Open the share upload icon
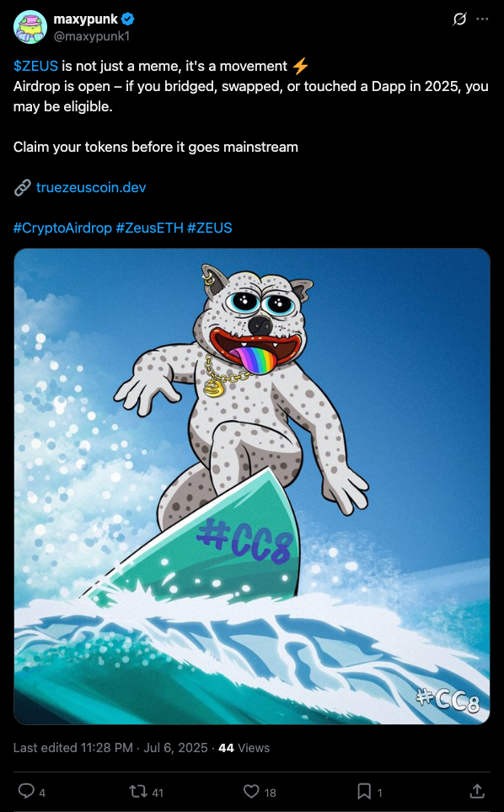This screenshot has width=504, height=812. 476,791
